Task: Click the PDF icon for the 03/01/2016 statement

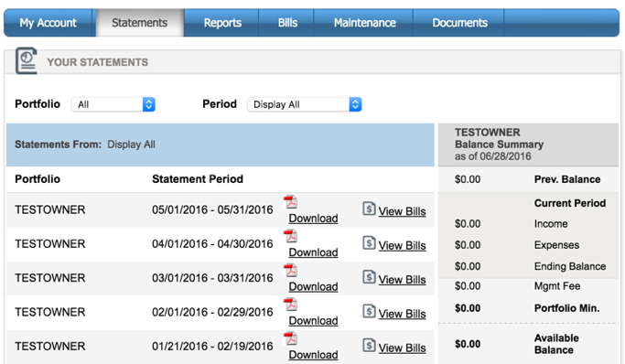Action: coord(290,270)
